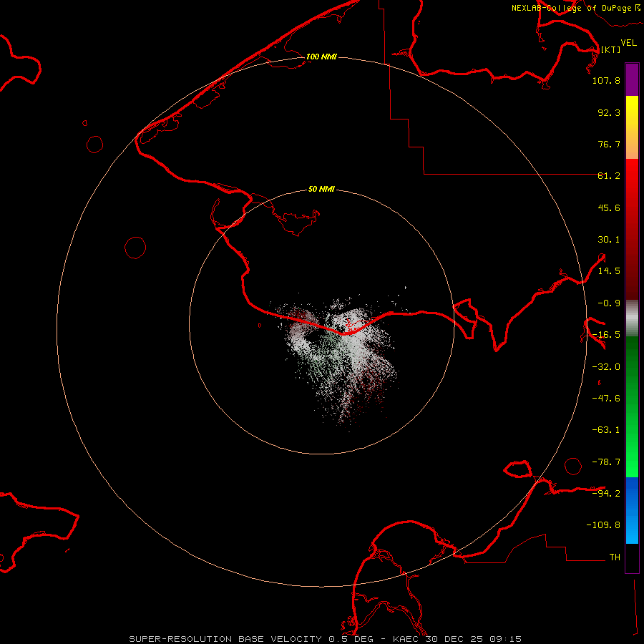Select the -16.5 legend value
This screenshot has height=644, width=644.
pyautogui.click(x=606, y=335)
